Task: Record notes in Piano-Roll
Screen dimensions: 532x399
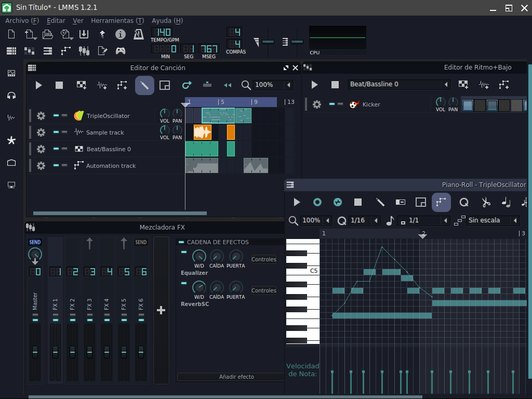Action: pyautogui.click(x=317, y=202)
